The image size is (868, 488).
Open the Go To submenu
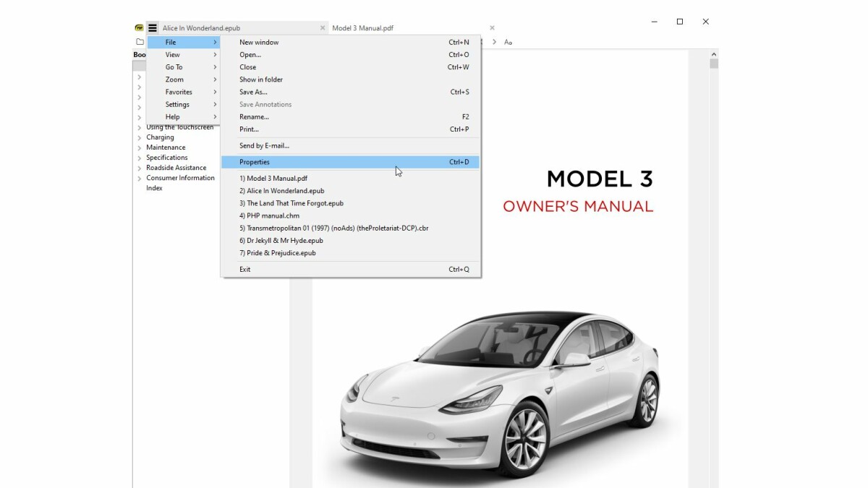(x=183, y=67)
